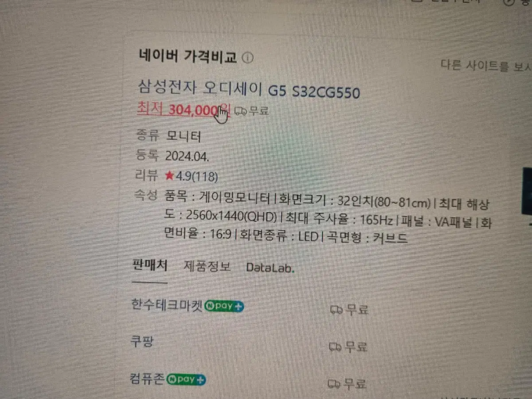Click the Npay badge next to 컴퓨존

click(186, 379)
